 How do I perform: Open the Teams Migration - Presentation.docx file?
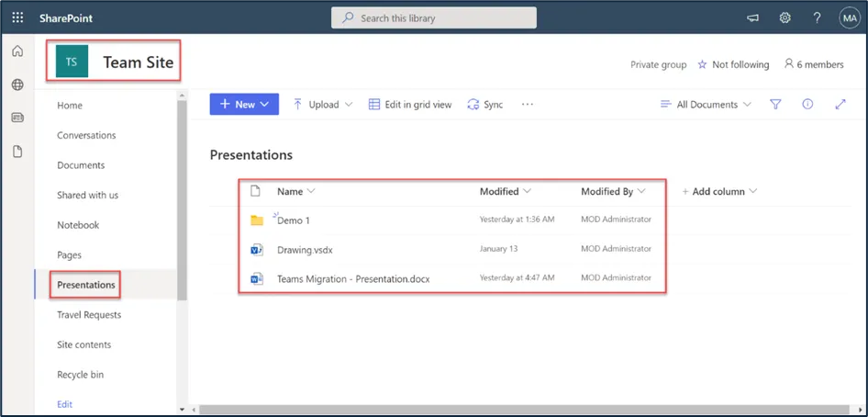coord(353,278)
